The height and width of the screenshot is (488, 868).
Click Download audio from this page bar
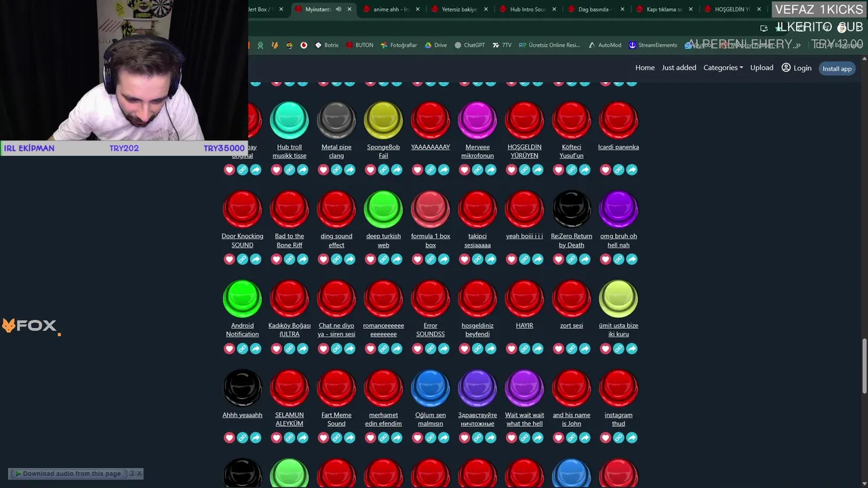click(71, 474)
